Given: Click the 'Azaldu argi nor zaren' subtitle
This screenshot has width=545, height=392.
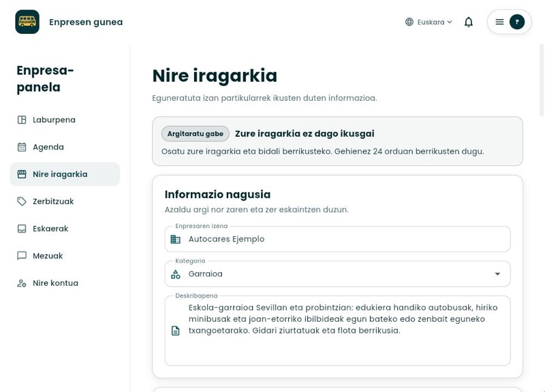Looking at the screenshot, I should pyautogui.click(x=257, y=210).
